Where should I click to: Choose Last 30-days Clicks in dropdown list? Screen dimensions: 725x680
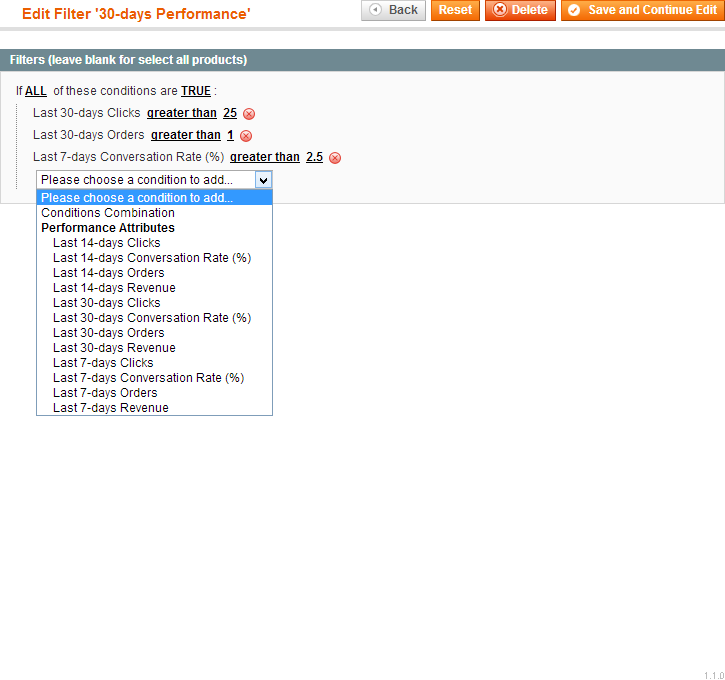tap(154, 303)
